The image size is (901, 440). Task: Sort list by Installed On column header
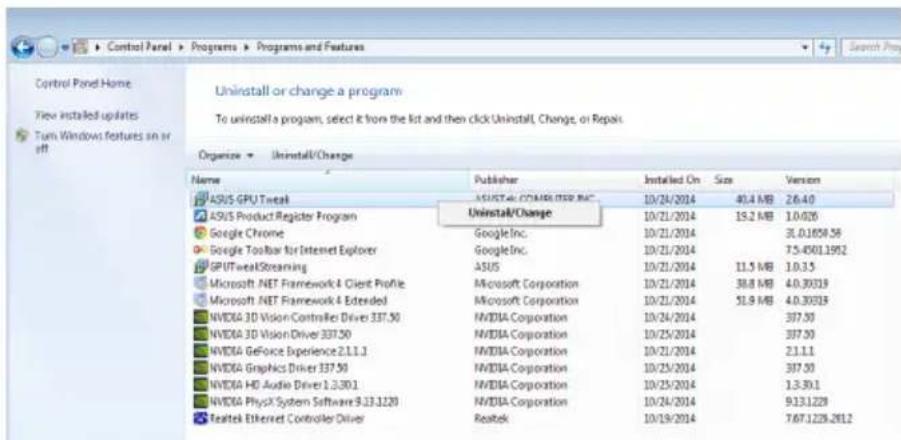[x=676, y=180]
